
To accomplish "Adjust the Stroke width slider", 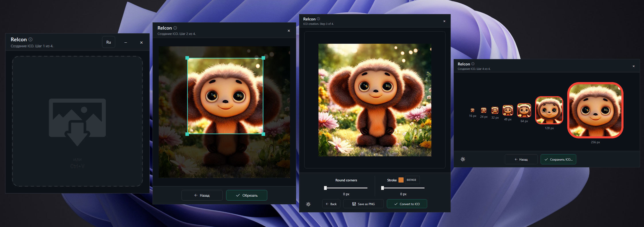I will pos(403,188).
